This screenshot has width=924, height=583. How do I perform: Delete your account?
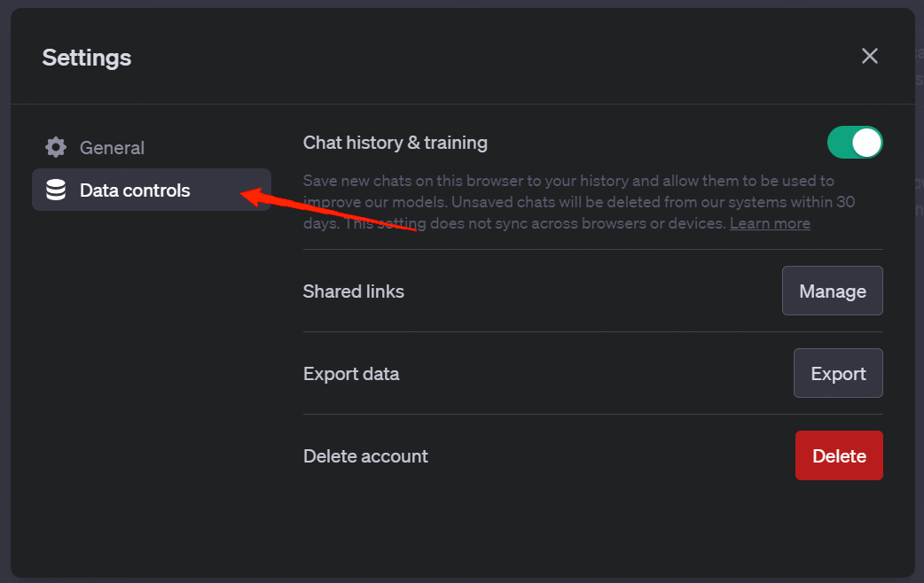pos(838,455)
